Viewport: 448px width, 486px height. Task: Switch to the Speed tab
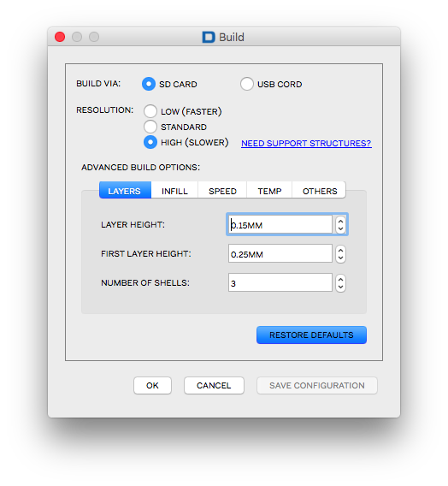pyautogui.click(x=222, y=190)
